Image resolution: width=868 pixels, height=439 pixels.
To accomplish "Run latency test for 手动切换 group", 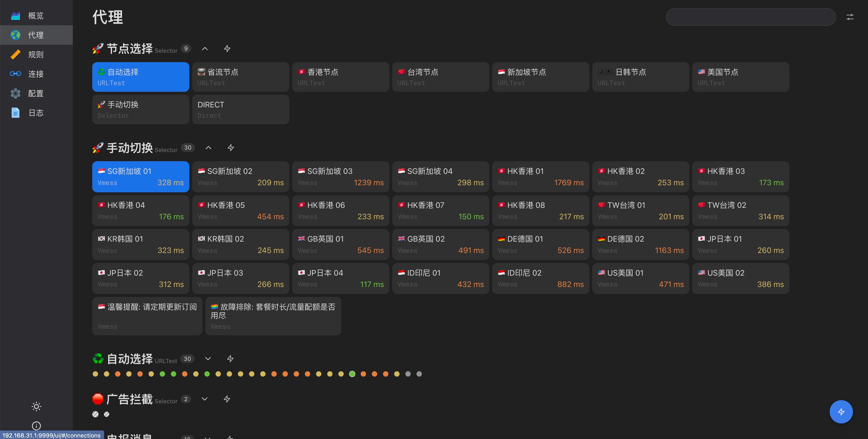I will tap(231, 148).
